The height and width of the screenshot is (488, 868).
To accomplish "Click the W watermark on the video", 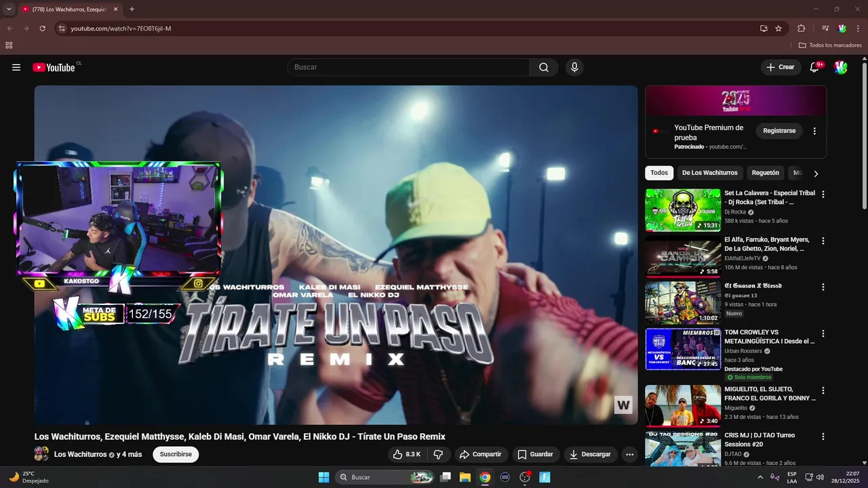I will (623, 405).
